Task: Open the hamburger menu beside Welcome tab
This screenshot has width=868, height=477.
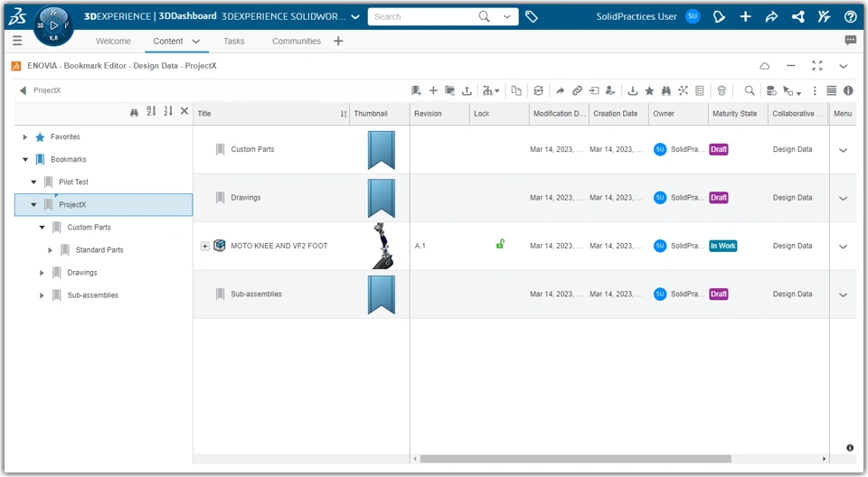Action: 17,41
